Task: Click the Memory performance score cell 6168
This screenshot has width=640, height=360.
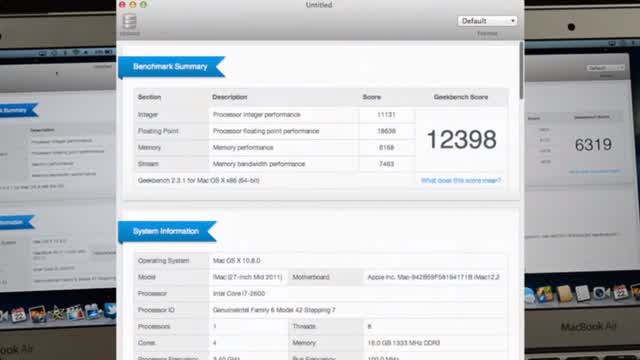Action: coord(386,147)
